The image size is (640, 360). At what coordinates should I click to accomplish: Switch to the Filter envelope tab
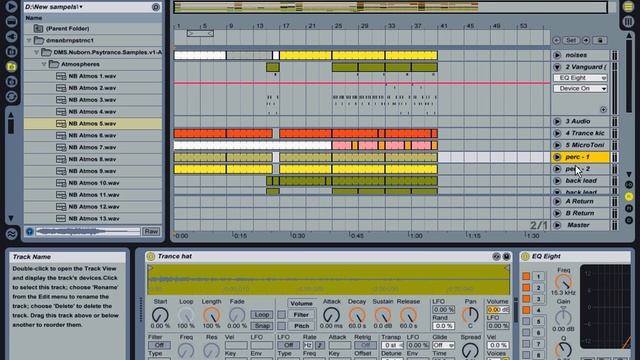point(301,315)
